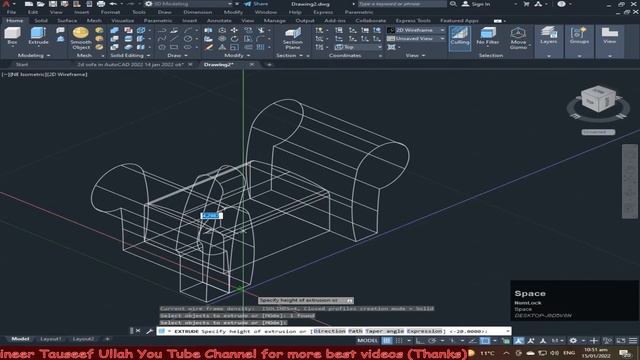
Task: Open the Format menu
Action: 110,12
